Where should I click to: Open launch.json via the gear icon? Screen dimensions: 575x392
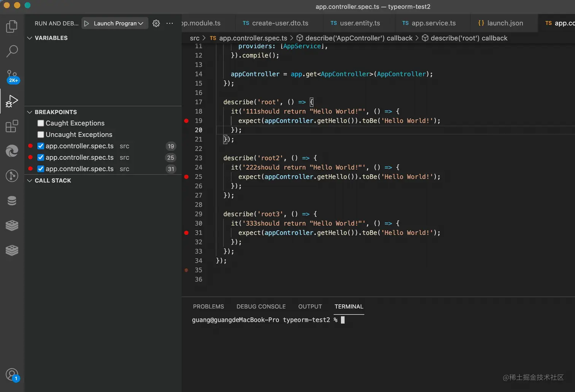156,24
